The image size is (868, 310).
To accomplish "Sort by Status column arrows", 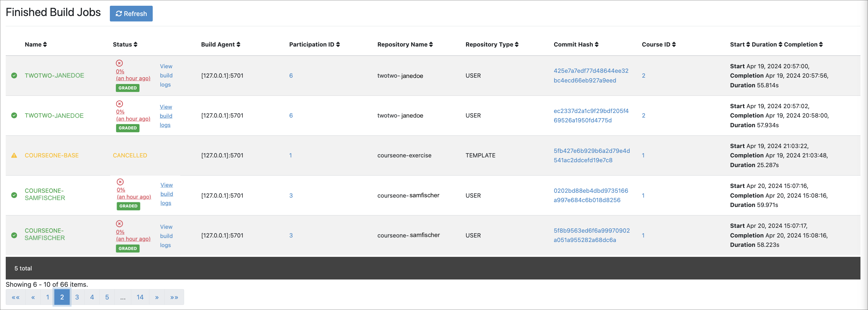I will tap(136, 44).
